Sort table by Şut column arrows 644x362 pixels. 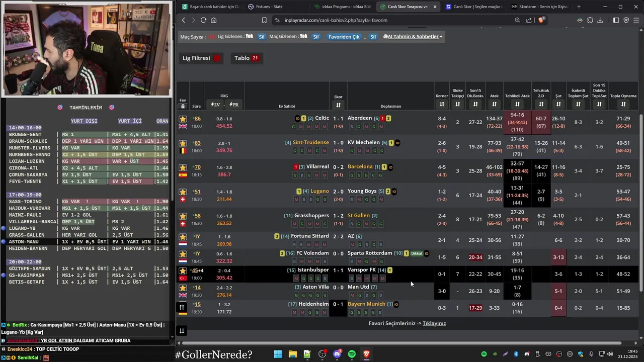click(558, 104)
